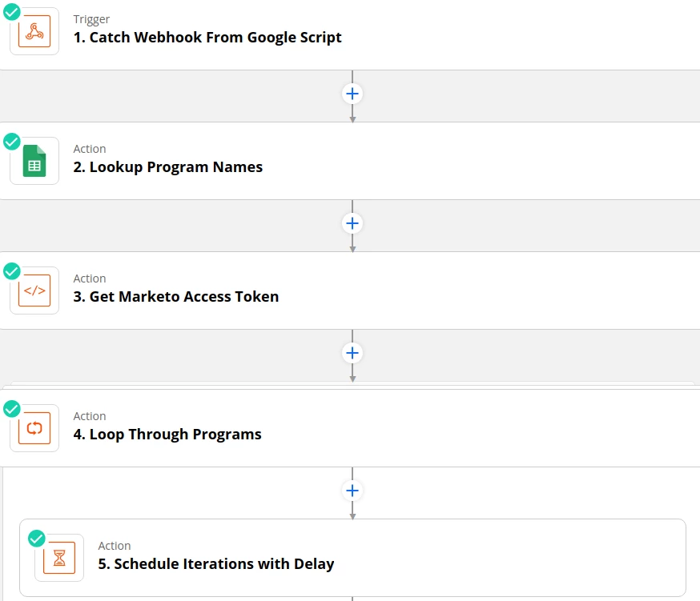This screenshot has width=700, height=601.
Task: Insert a step inside Loop Through Programs
Action: [x=352, y=491]
